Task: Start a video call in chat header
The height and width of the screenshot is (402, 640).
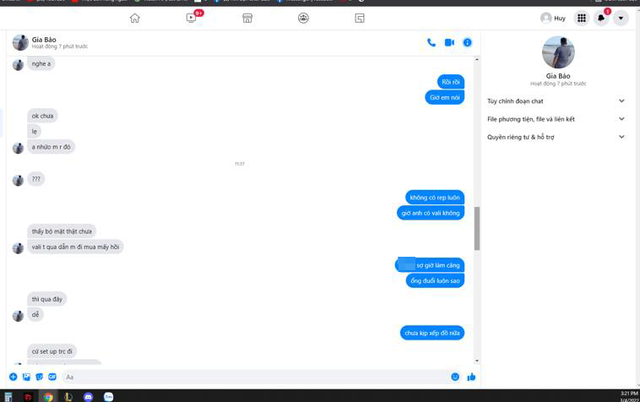Action: [449, 42]
